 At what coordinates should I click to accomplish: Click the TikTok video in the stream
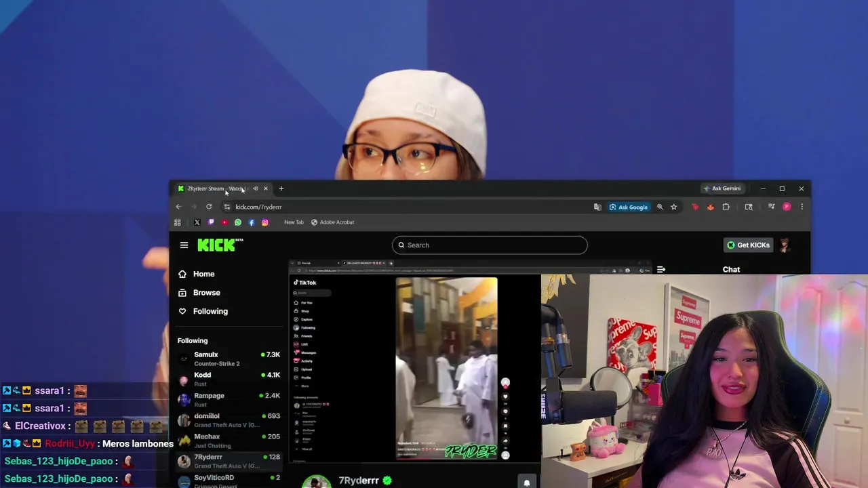pos(446,368)
